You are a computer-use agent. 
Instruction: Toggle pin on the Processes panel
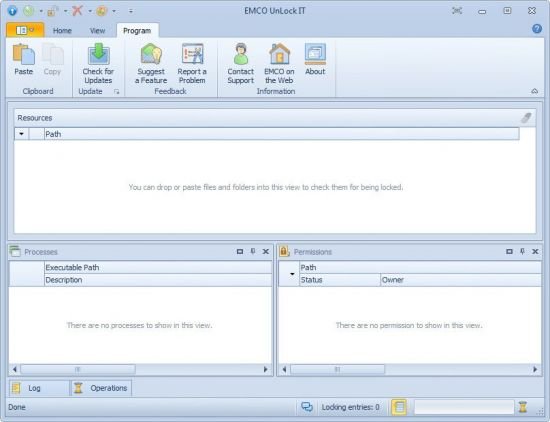pos(253,252)
